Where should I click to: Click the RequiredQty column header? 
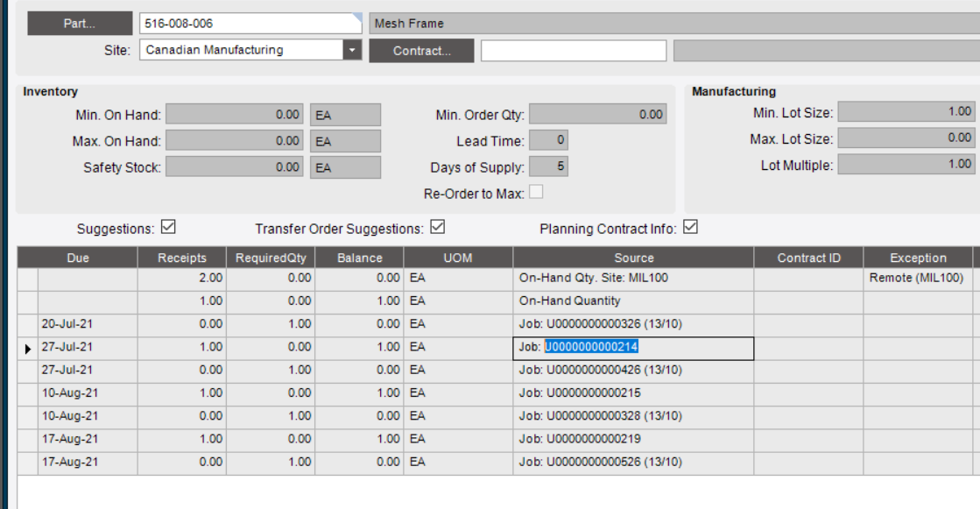click(271, 258)
